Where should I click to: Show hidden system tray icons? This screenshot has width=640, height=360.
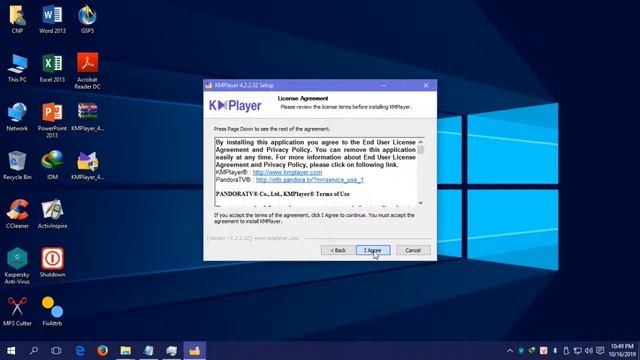point(510,351)
